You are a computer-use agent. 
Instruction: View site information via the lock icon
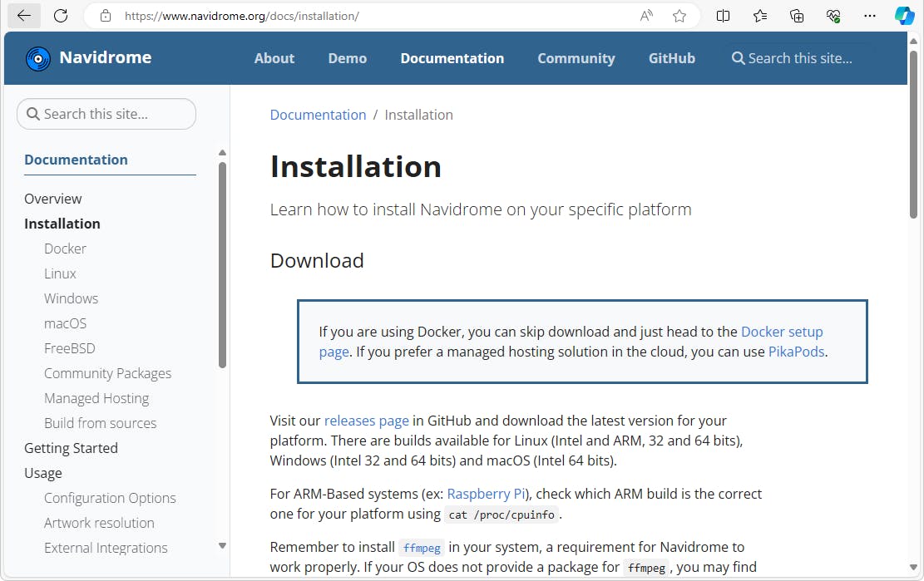click(105, 16)
